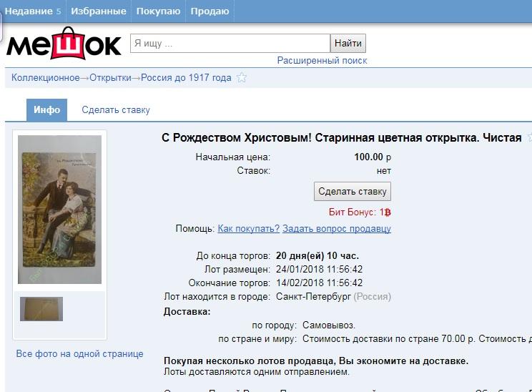Image resolution: width=532 pixels, height=392 pixels.
Task: Click the Найти search button
Action: tap(348, 44)
